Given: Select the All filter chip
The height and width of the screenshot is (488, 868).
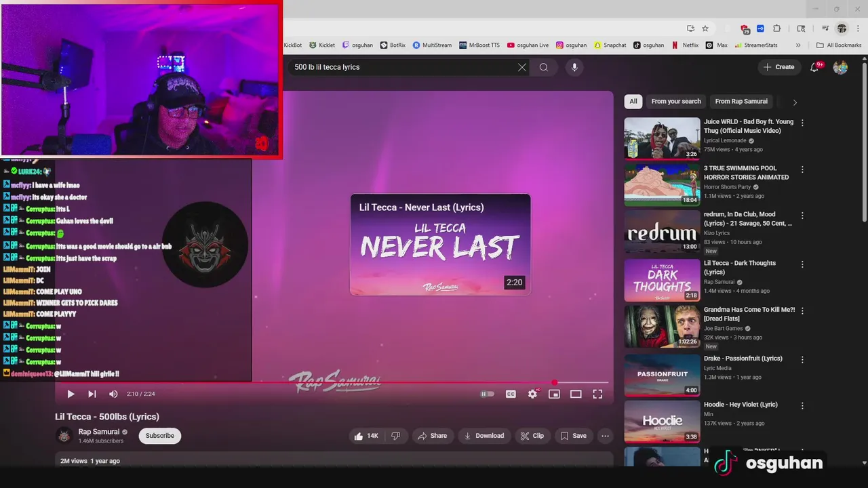Looking at the screenshot, I should click(633, 102).
